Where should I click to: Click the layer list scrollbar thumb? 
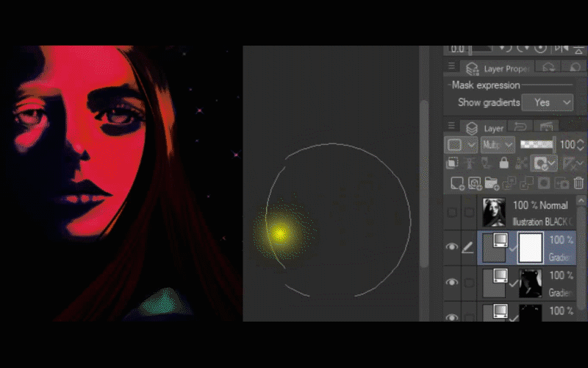coord(581,259)
